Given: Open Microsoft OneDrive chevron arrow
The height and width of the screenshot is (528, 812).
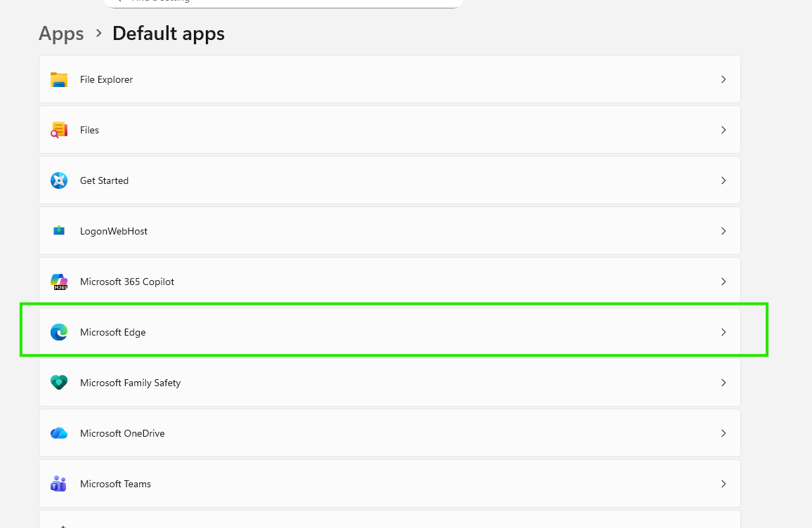Looking at the screenshot, I should pyautogui.click(x=723, y=433).
